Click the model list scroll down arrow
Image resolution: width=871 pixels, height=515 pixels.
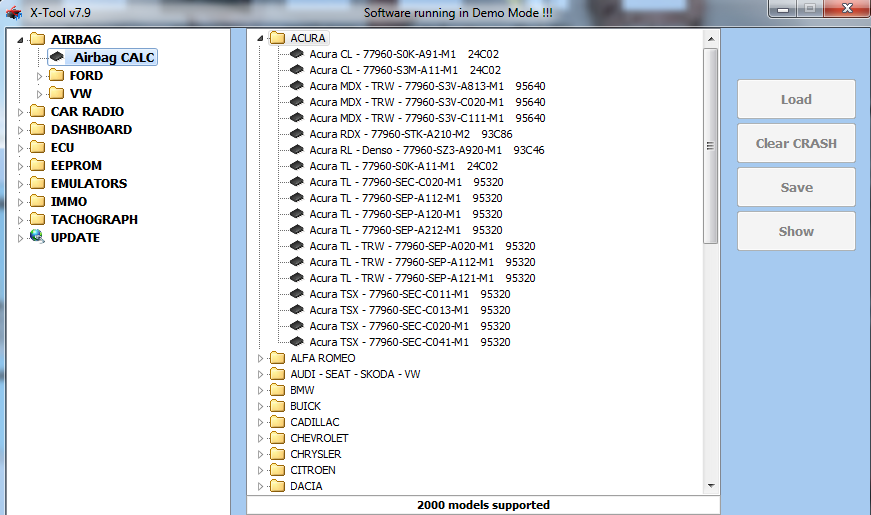pos(711,485)
